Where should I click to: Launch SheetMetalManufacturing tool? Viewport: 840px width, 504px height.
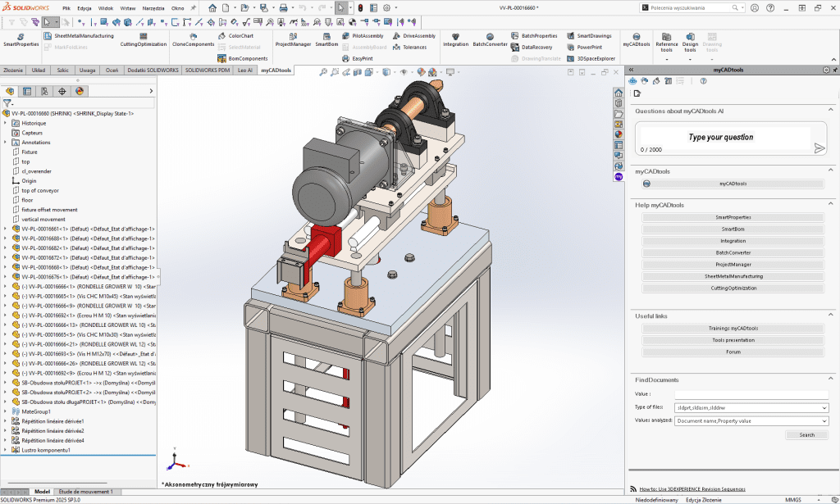tap(86, 36)
